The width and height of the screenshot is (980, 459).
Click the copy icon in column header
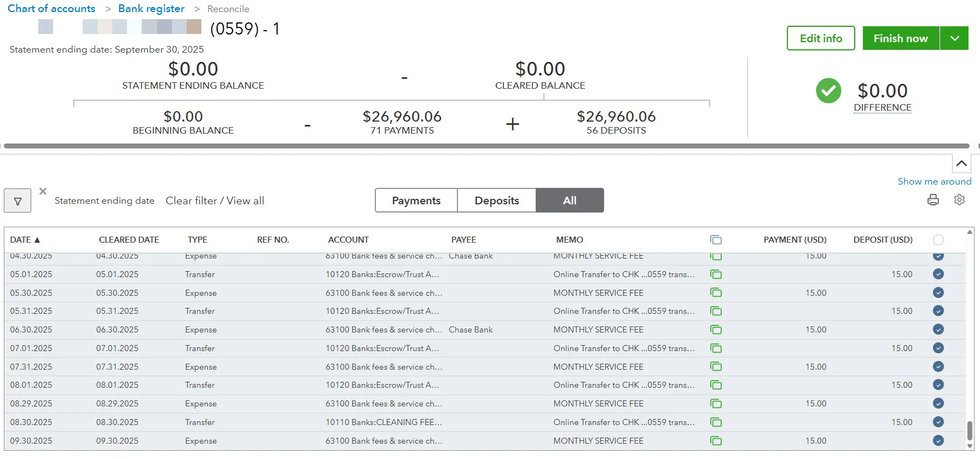pos(716,240)
